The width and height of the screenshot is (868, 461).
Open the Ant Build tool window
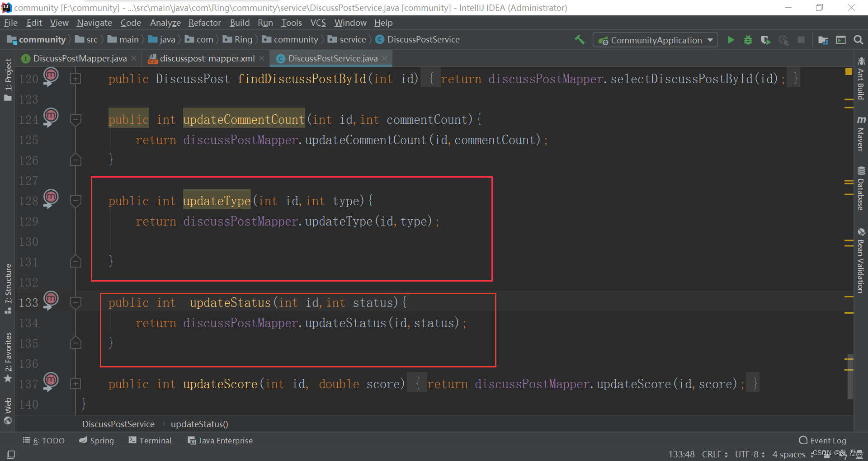(861, 78)
